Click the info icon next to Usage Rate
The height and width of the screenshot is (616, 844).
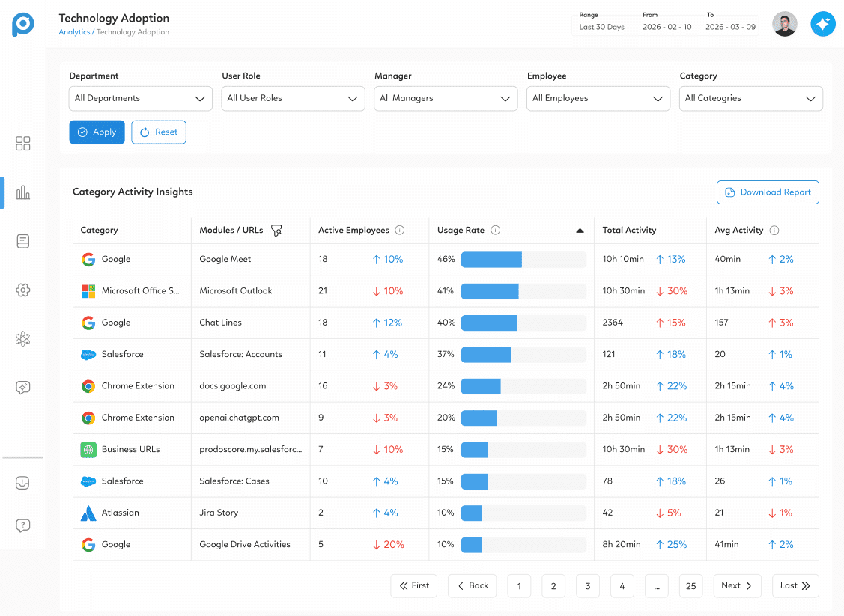[x=495, y=231]
